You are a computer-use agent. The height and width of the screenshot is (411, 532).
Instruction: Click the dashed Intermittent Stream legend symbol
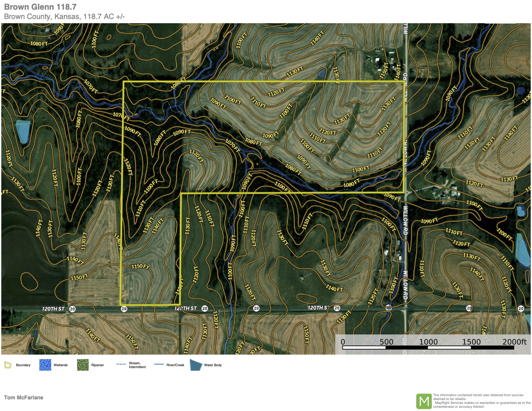point(121,364)
